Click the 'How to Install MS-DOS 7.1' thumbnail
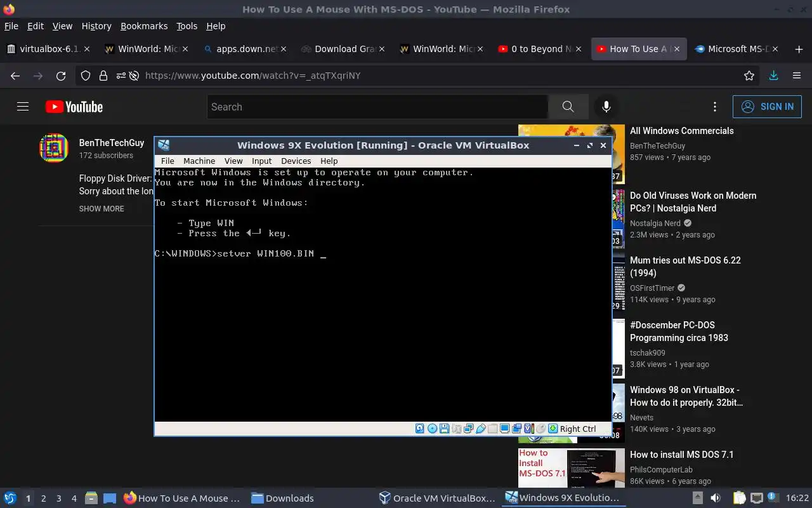This screenshot has height=508, width=812. (x=571, y=468)
